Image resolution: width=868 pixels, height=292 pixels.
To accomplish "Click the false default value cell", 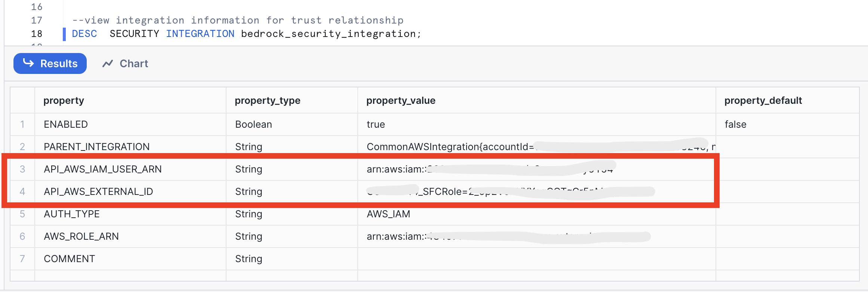I will click(735, 124).
